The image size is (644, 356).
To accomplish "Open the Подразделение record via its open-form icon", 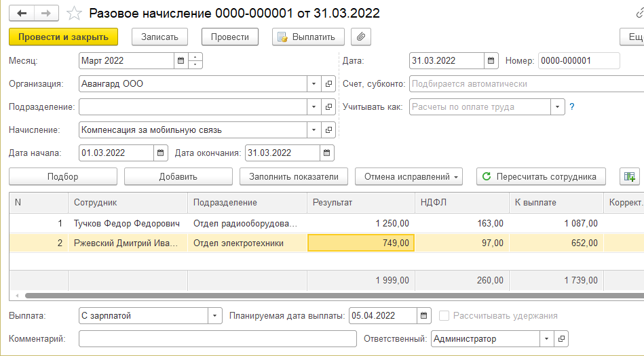I will [x=328, y=106].
